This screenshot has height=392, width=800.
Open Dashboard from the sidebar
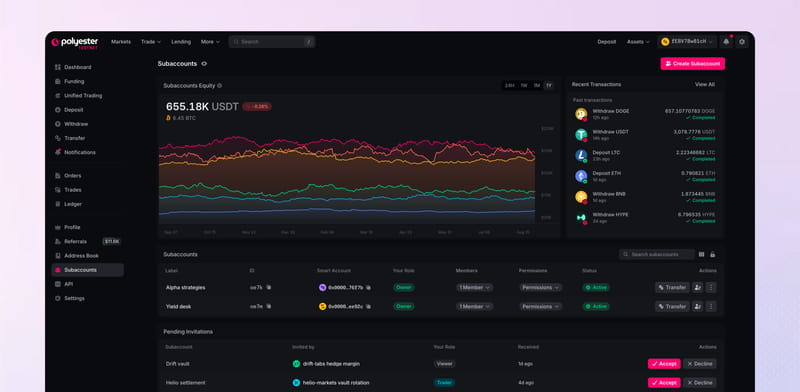click(87, 67)
